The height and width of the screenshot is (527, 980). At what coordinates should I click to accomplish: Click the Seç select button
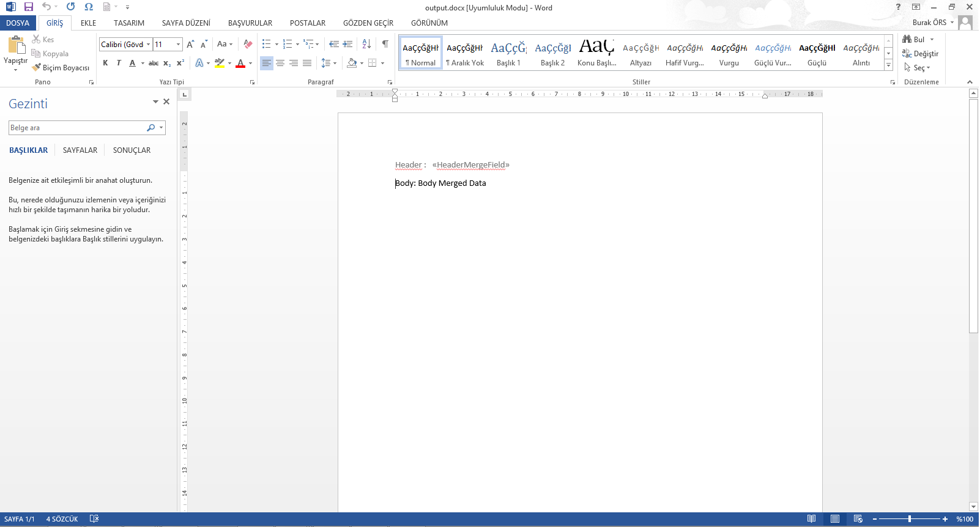(917, 68)
